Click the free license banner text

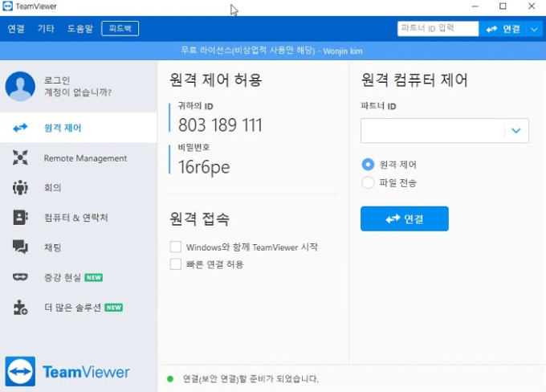tap(271, 51)
